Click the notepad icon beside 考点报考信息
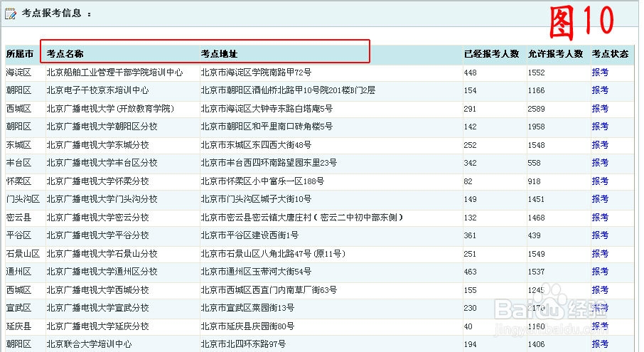 pos(11,14)
